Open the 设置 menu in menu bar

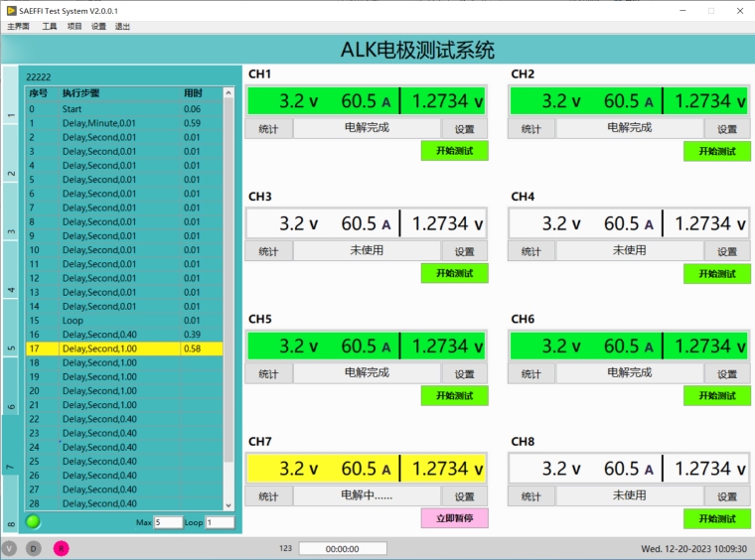[x=98, y=27]
